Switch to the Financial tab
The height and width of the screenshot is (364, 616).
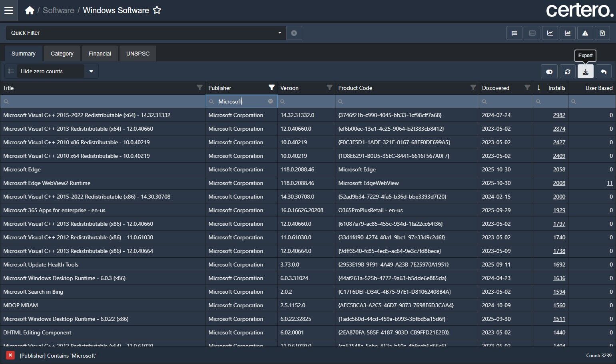[x=100, y=54]
